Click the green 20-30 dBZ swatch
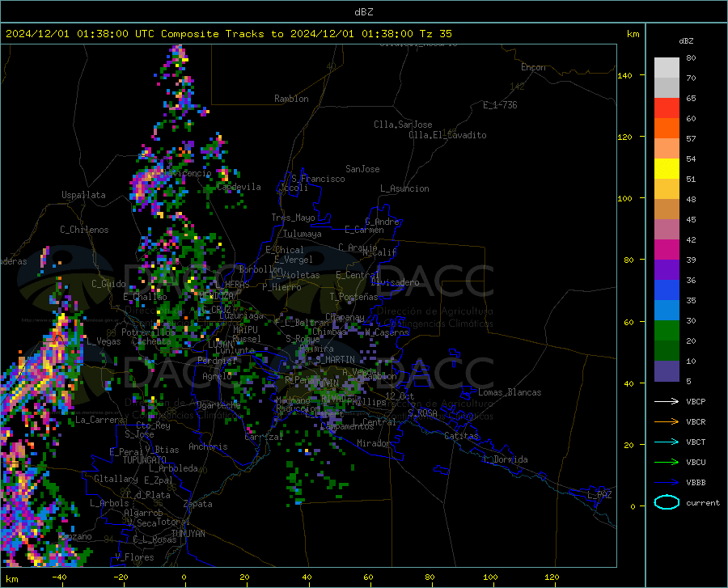 click(667, 331)
